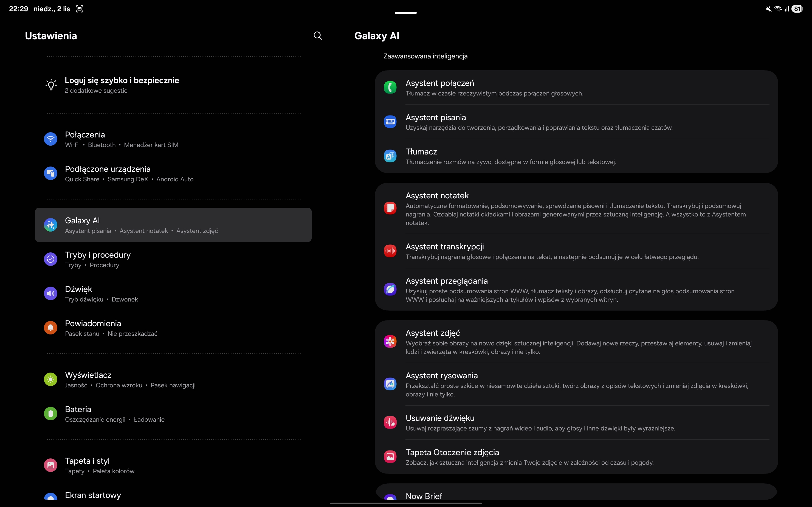Tap the Tłumacz translate icon
812x507 pixels.
[x=390, y=156]
